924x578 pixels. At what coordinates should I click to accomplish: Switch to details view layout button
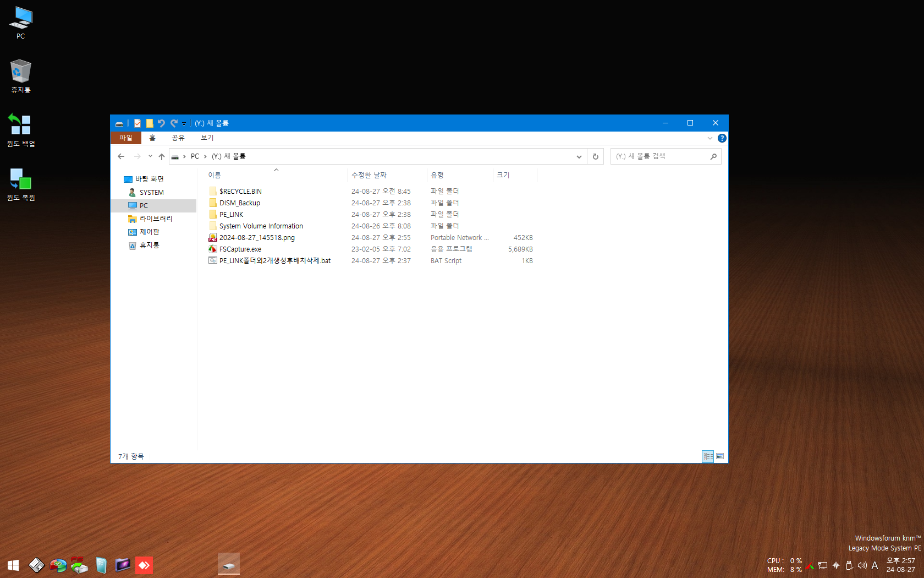point(708,456)
